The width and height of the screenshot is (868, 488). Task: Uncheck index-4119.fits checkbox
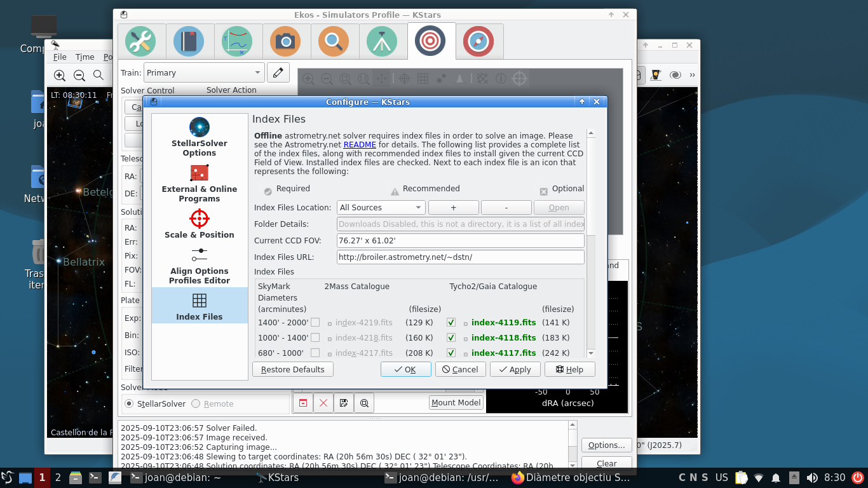point(451,322)
